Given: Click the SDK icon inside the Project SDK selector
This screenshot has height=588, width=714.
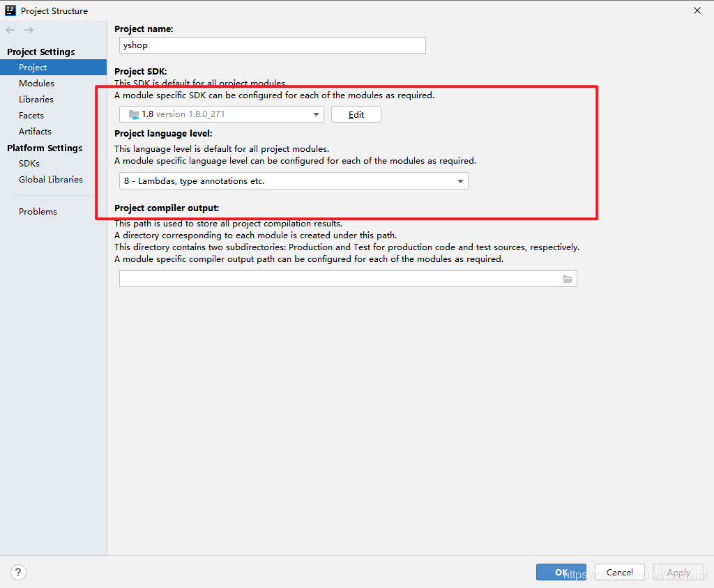Looking at the screenshot, I should click(x=134, y=114).
